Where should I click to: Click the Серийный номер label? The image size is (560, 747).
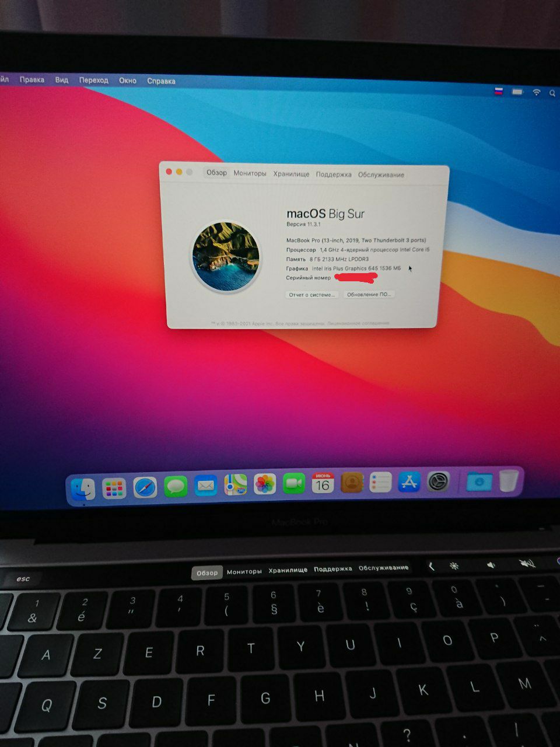click(x=308, y=278)
